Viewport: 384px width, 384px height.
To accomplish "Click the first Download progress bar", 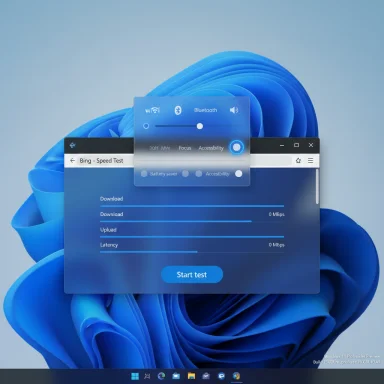I will (x=192, y=206).
